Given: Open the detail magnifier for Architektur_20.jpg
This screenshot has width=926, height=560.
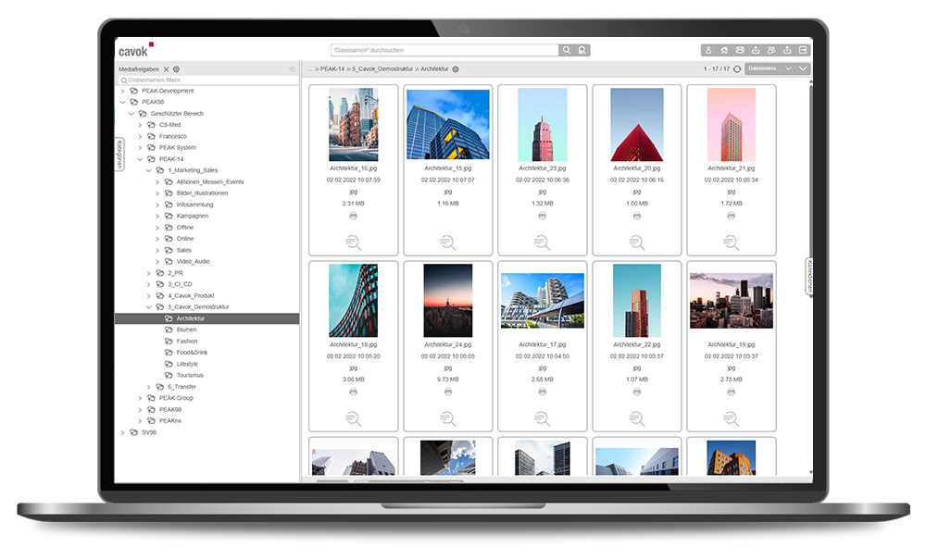Looking at the screenshot, I should [637, 243].
